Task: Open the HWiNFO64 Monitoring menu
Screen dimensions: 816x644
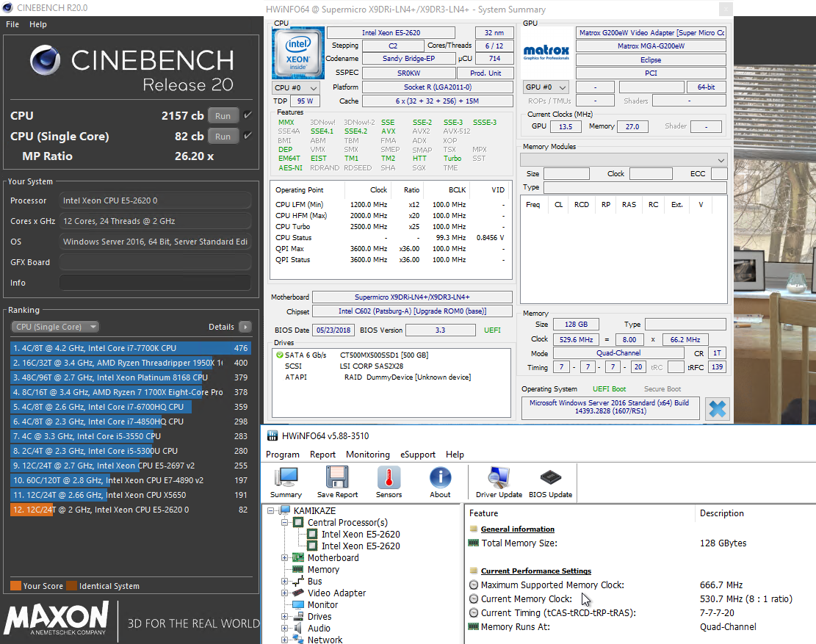Action: click(368, 454)
